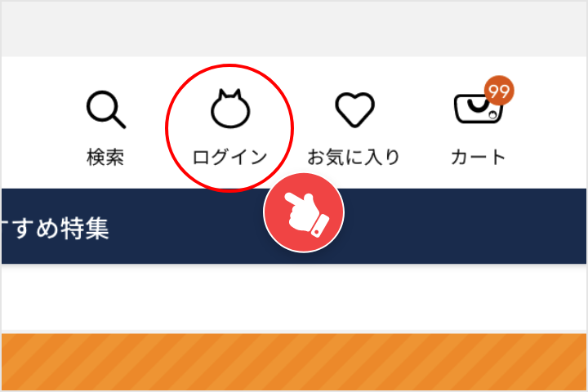Click the orange 99 cart badge
Screen dimensions: 588x392
click(x=499, y=91)
